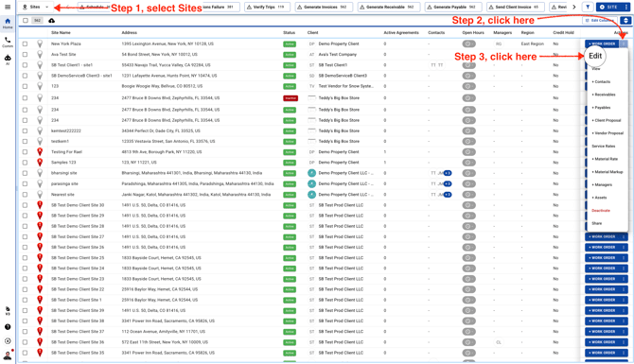
Task: Click avatar icon for parasinga site client
Action: [311, 183]
